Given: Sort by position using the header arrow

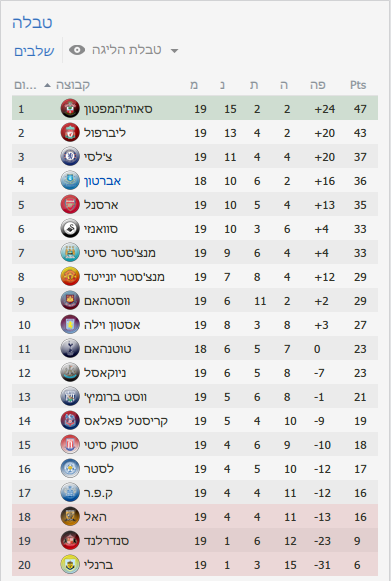Looking at the screenshot, I should 47,85.
